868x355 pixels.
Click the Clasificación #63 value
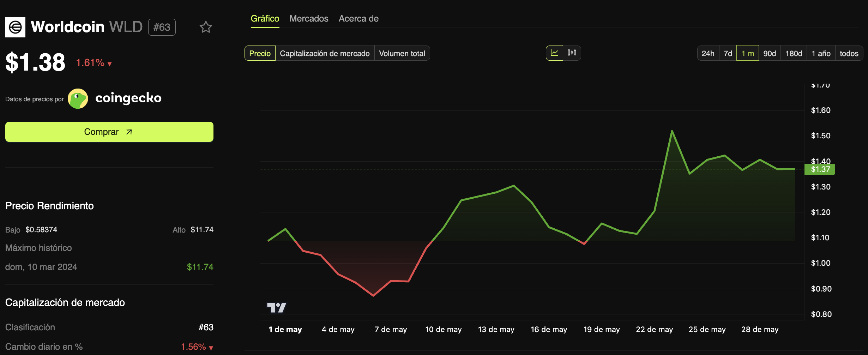(206, 327)
